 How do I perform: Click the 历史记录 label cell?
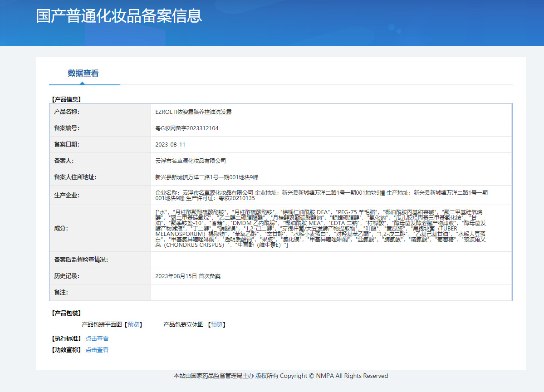point(100,276)
